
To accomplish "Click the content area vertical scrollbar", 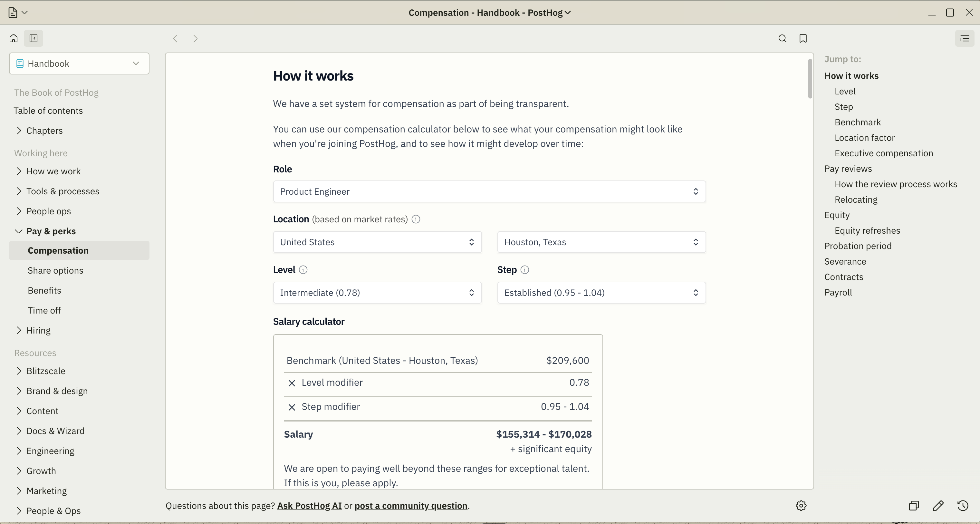I will coord(810,79).
